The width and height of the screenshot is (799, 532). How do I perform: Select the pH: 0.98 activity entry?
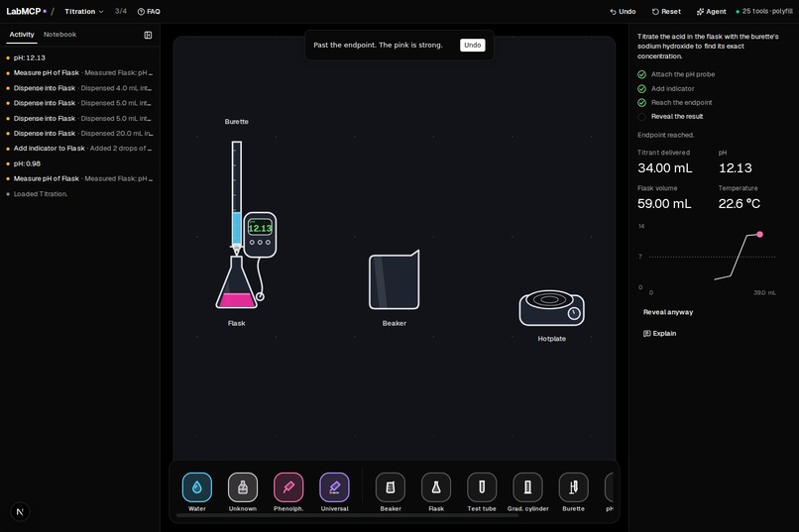tap(79, 163)
